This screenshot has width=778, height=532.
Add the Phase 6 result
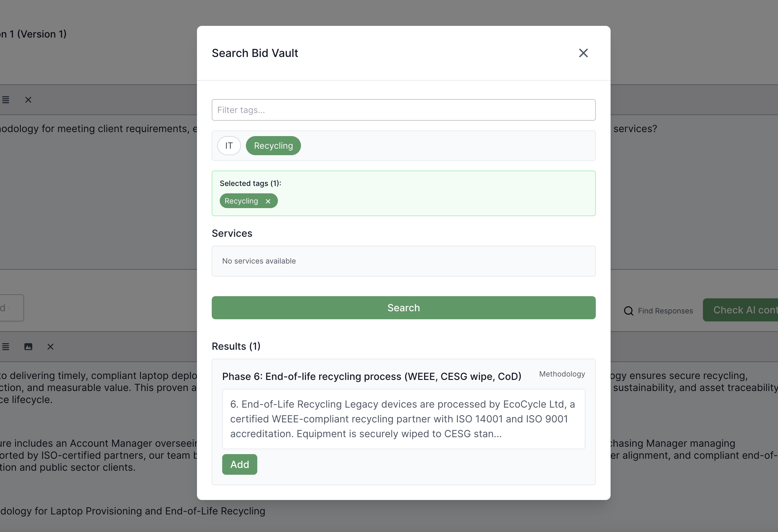click(x=239, y=464)
